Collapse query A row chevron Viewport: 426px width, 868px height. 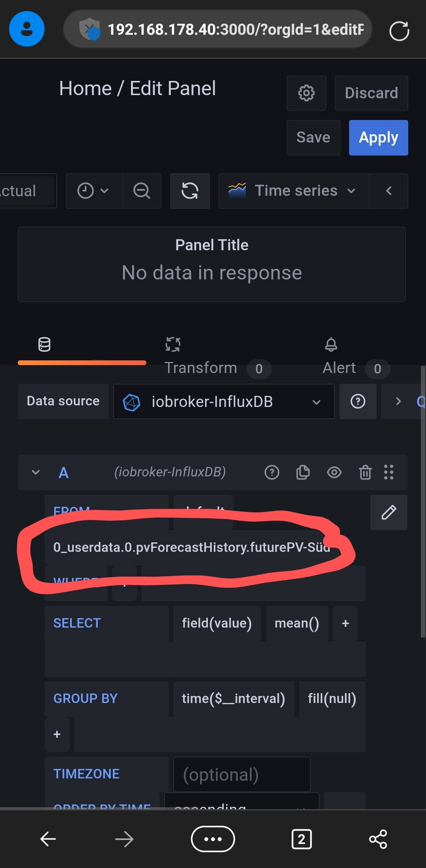tap(35, 472)
